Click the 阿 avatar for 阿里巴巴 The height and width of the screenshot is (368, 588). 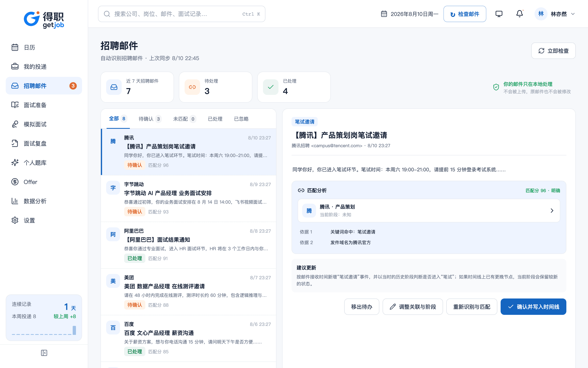click(x=113, y=234)
